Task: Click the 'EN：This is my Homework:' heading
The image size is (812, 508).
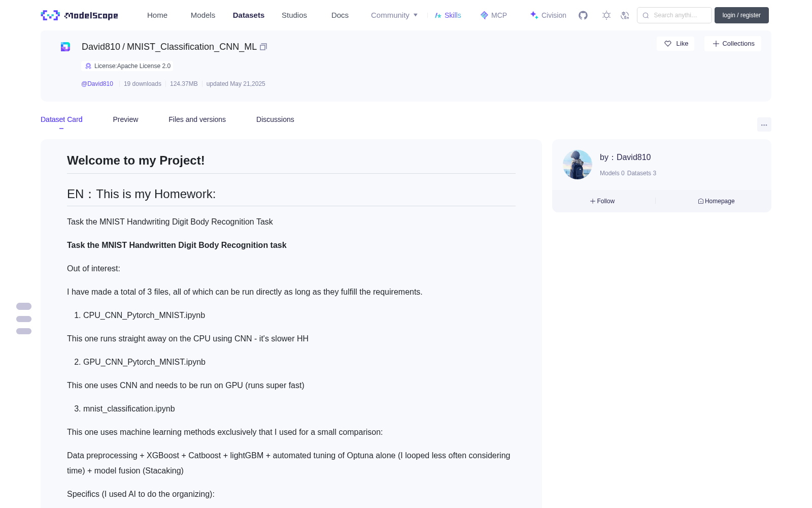Action: pyautogui.click(x=142, y=194)
